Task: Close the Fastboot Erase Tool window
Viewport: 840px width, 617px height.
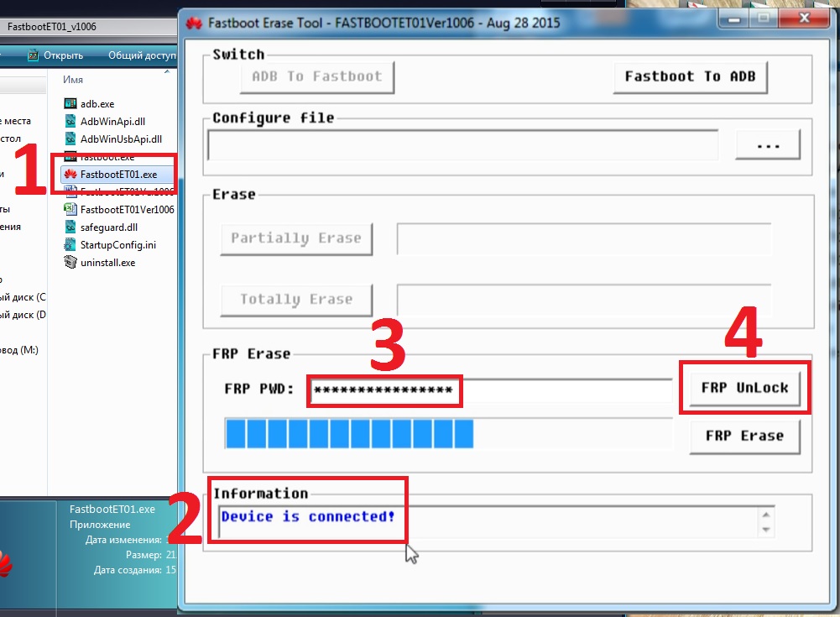Action: (805, 18)
